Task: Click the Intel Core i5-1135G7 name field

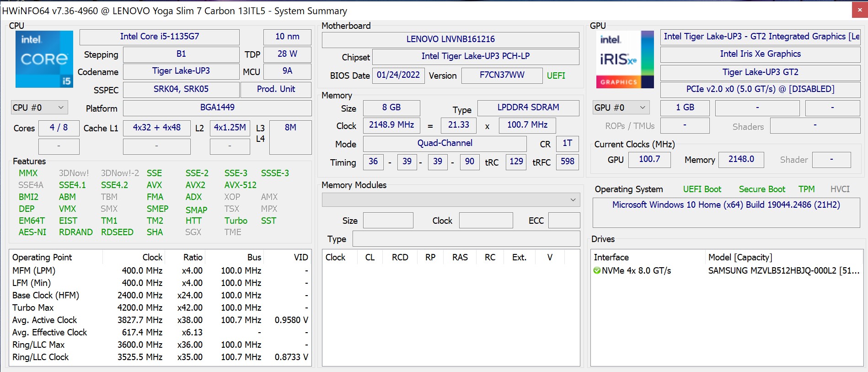Action: pos(160,37)
